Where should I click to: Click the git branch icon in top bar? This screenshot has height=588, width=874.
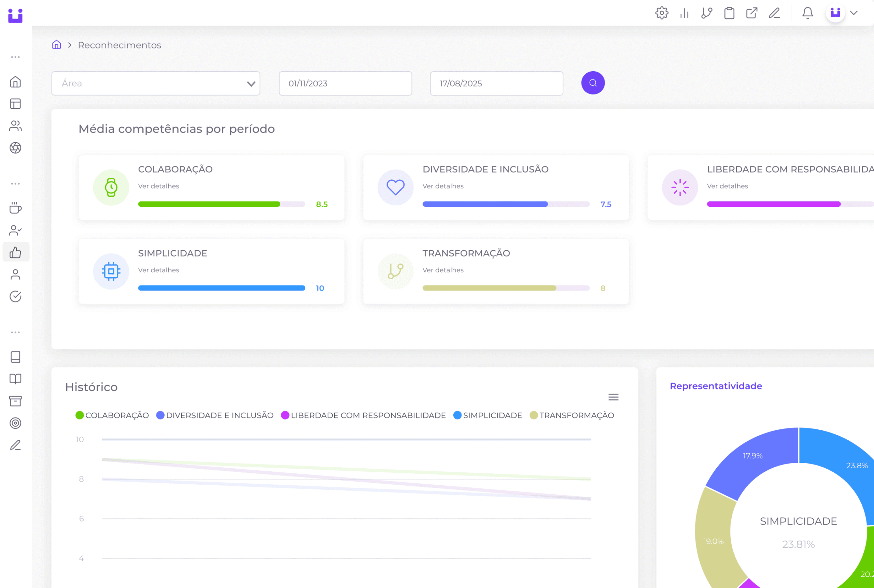707,13
